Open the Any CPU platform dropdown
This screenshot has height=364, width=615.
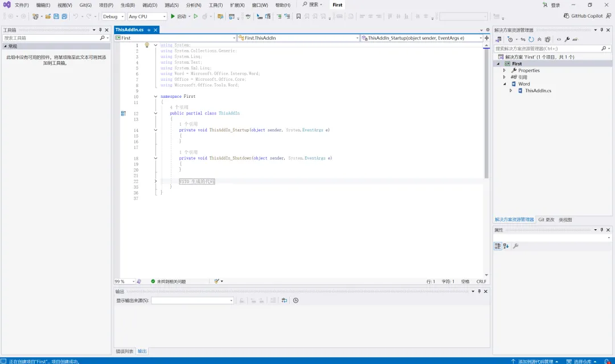(x=147, y=16)
